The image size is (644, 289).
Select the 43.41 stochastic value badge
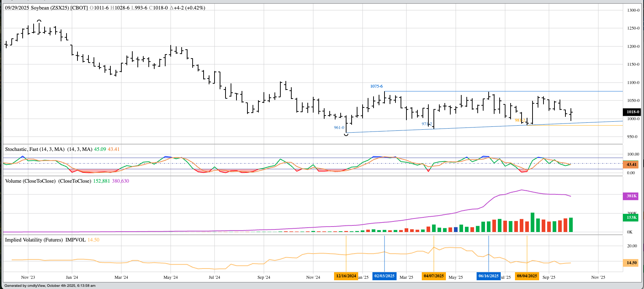(632, 165)
